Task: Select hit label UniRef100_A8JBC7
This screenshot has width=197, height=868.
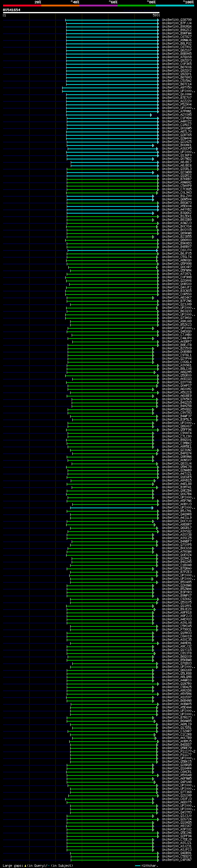Action: [177, 162]
